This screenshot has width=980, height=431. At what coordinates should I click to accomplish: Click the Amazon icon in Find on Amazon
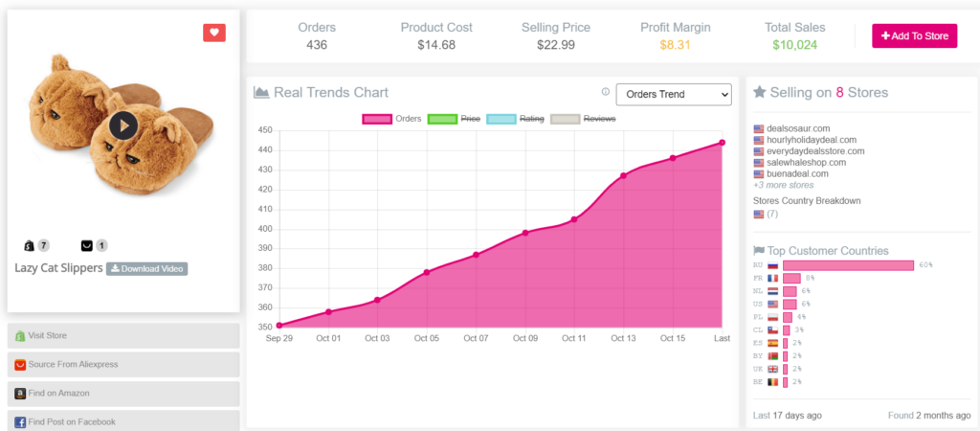pos(20,394)
